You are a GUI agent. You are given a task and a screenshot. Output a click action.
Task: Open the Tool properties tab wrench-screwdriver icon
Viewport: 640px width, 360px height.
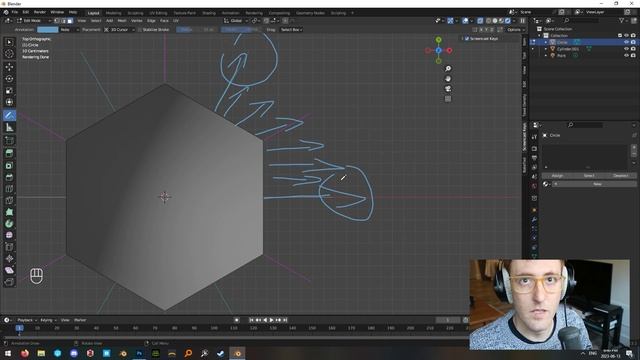tap(534, 137)
